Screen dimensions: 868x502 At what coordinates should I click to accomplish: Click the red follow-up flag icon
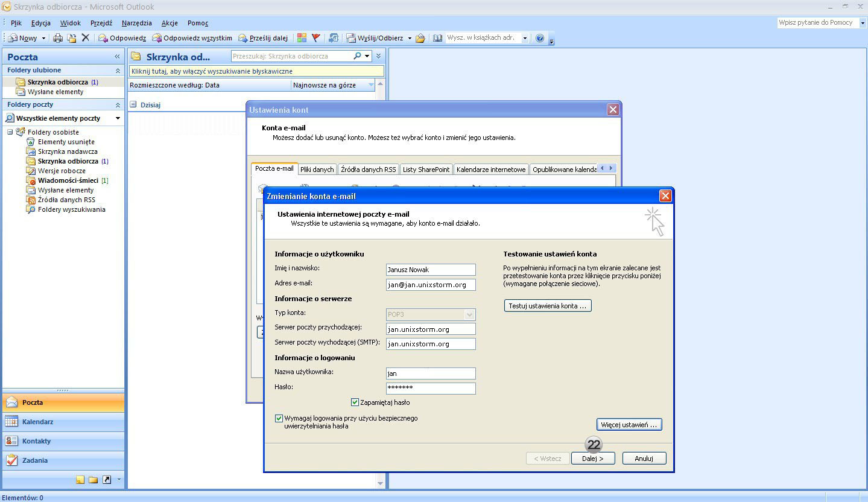coord(316,38)
